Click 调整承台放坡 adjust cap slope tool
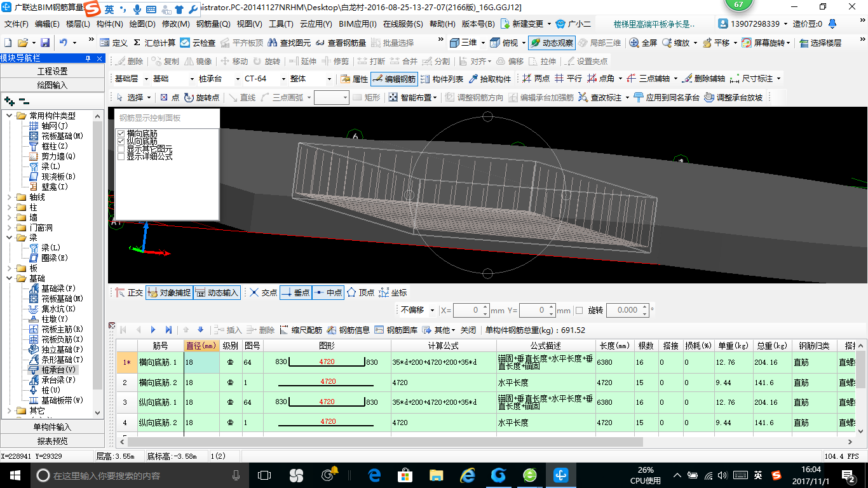Screen dimensions: 868x488 (733, 97)
